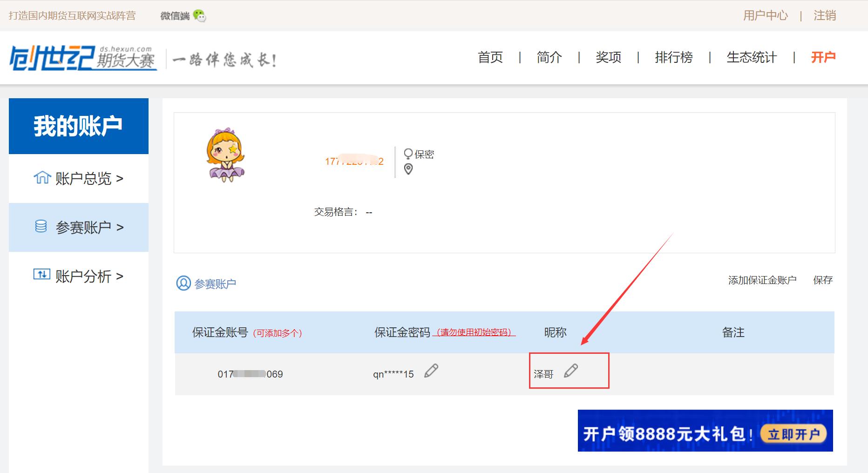This screenshot has height=473, width=868.
Task: Open 用户中心 at top right
Action: pos(766,15)
